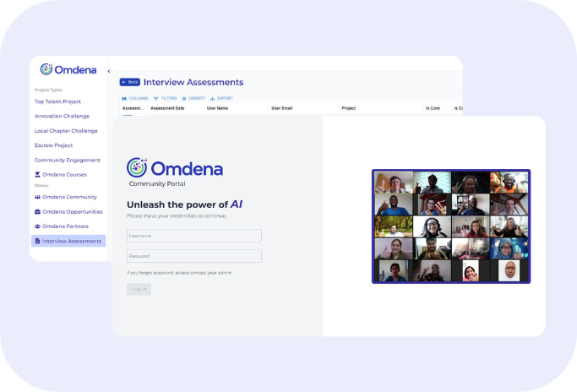
Task: Select Local Chapter Challenge
Action: click(x=66, y=131)
